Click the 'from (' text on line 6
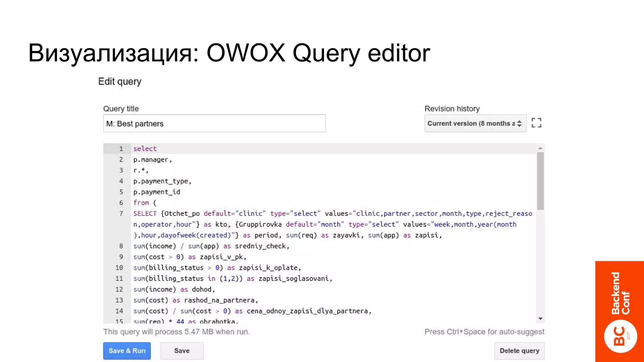 pyautogui.click(x=145, y=203)
